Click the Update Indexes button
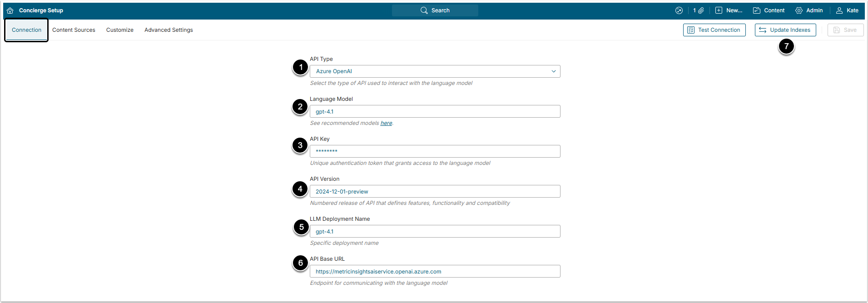 point(785,30)
